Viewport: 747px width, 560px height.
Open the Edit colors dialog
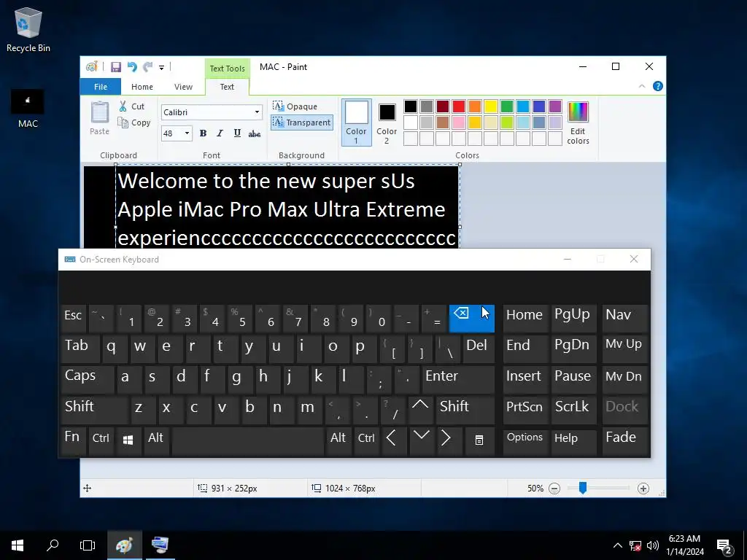(x=578, y=122)
